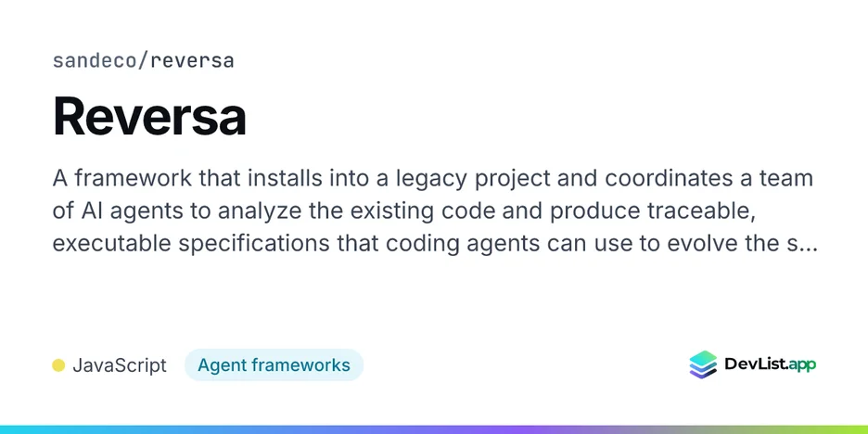Click the third description line about executable specifications
The width and height of the screenshot is (868, 434).
click(435, 244)
